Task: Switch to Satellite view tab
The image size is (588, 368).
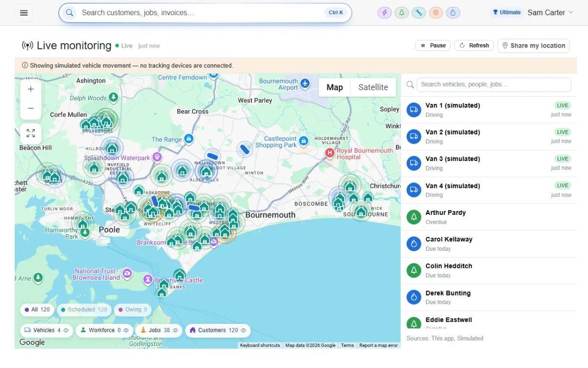Action: click(373, 87)
